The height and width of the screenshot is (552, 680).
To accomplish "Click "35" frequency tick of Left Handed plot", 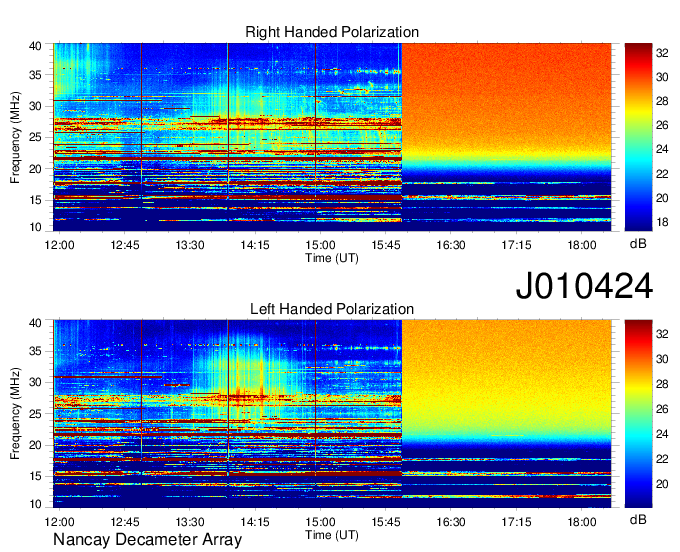I will 36,351.
